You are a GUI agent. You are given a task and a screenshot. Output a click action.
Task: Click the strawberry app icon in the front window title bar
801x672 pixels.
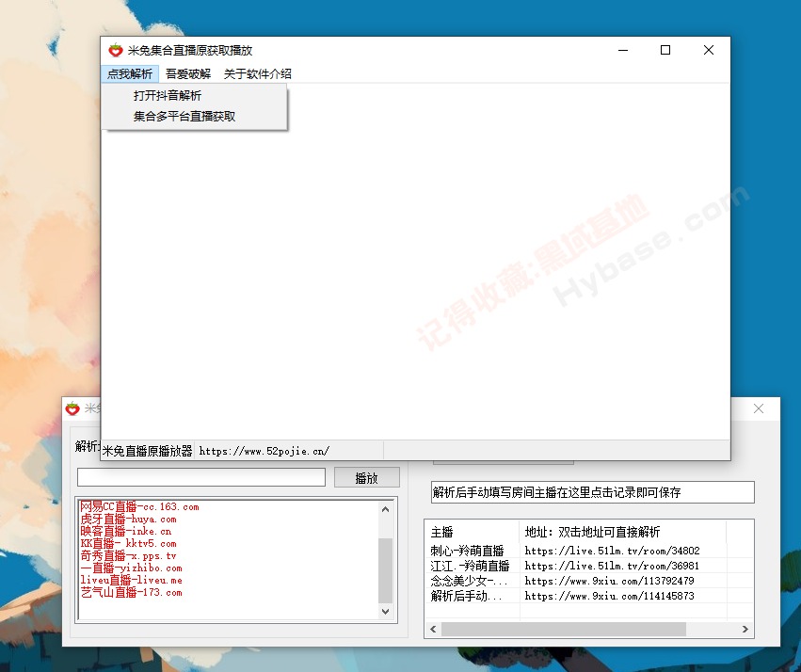coord(116,50)
